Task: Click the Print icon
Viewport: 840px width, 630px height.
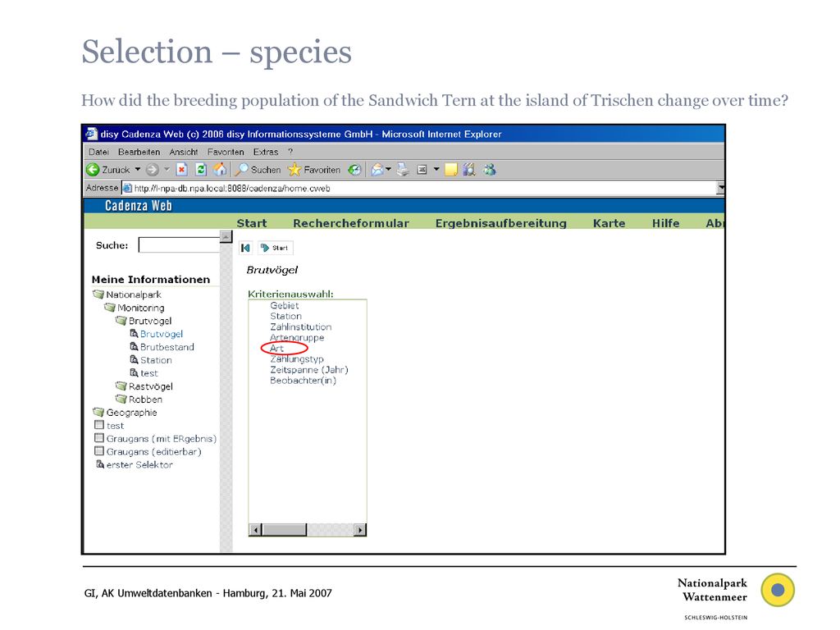Action: (403, 170)
